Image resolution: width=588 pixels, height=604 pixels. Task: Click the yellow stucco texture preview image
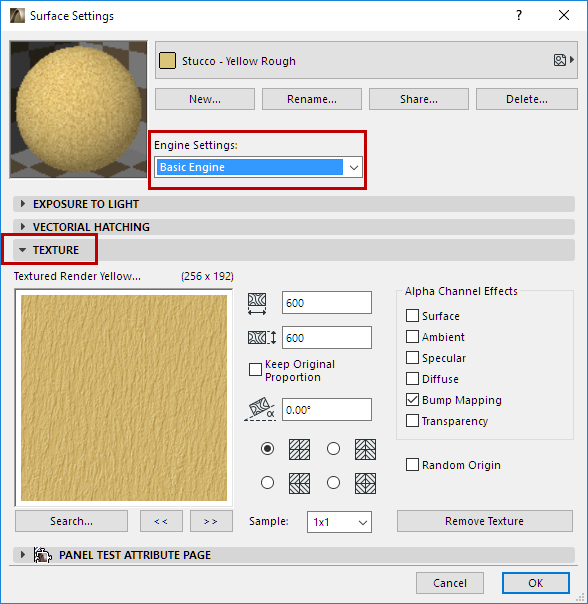click(x=124, y=398)
